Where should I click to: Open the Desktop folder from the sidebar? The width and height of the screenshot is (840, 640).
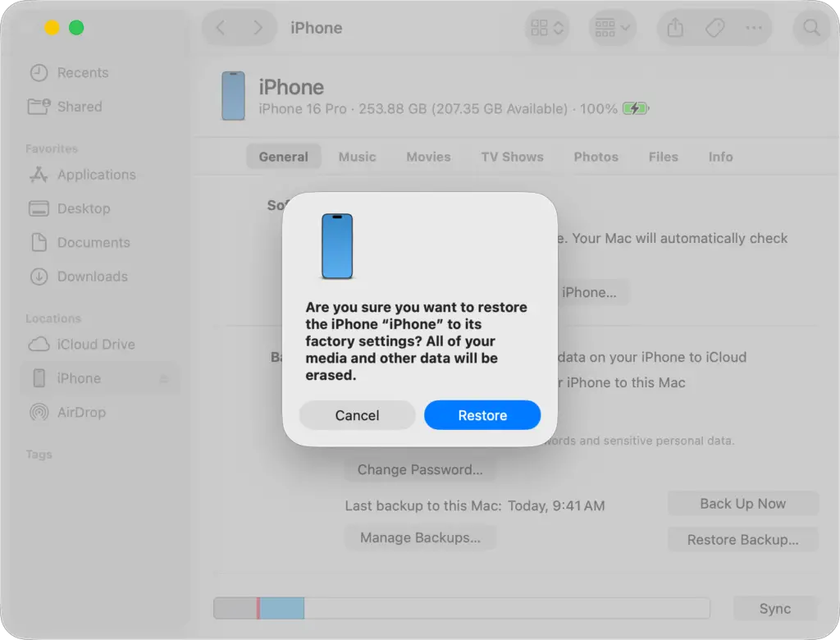[83, 208]
